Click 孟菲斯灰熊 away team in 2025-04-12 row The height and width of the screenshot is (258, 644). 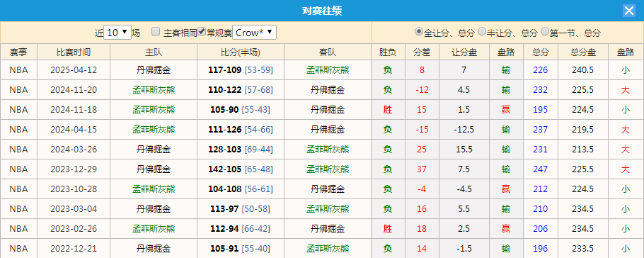[x=328, y=70]
